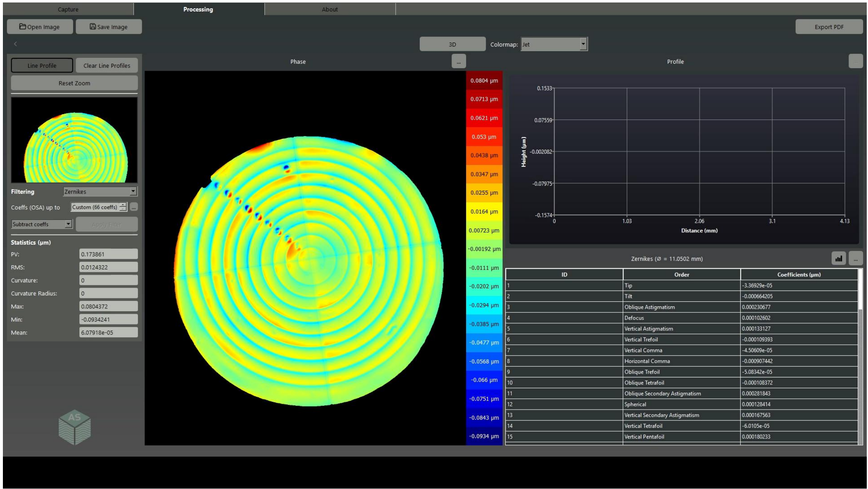The image size is (868, 489).
Task: Expand the Colormap Jet dropdown
Action: [x=554, y=44]
